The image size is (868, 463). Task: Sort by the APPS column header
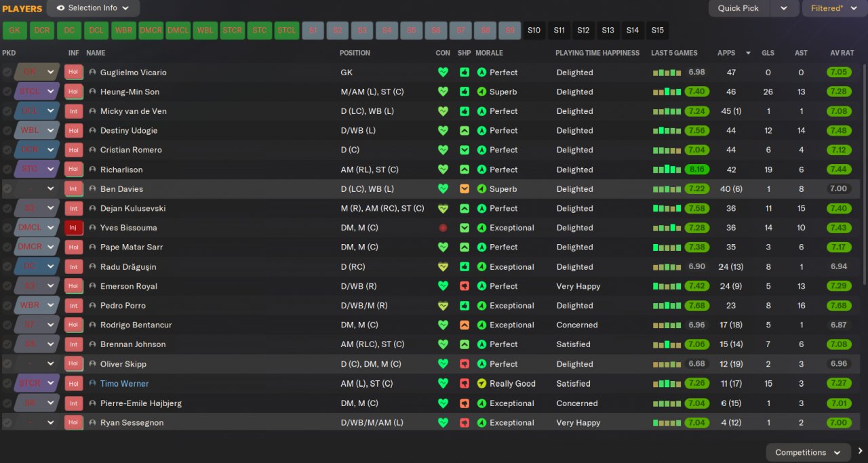coord(726,53)
